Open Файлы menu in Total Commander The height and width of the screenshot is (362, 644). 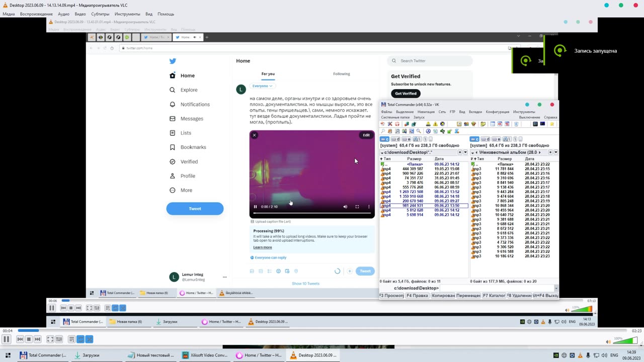click(x=386, y=112)
